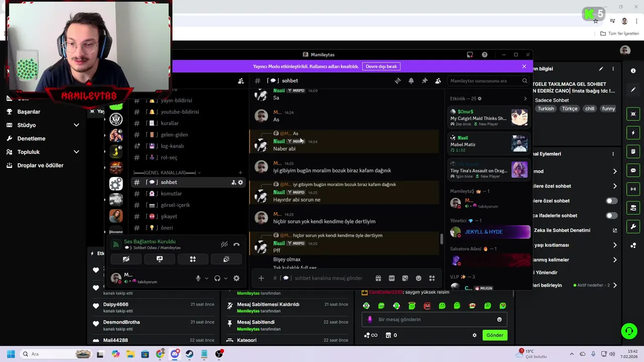Show pinned messages in sohbet channel

point(425,80)
